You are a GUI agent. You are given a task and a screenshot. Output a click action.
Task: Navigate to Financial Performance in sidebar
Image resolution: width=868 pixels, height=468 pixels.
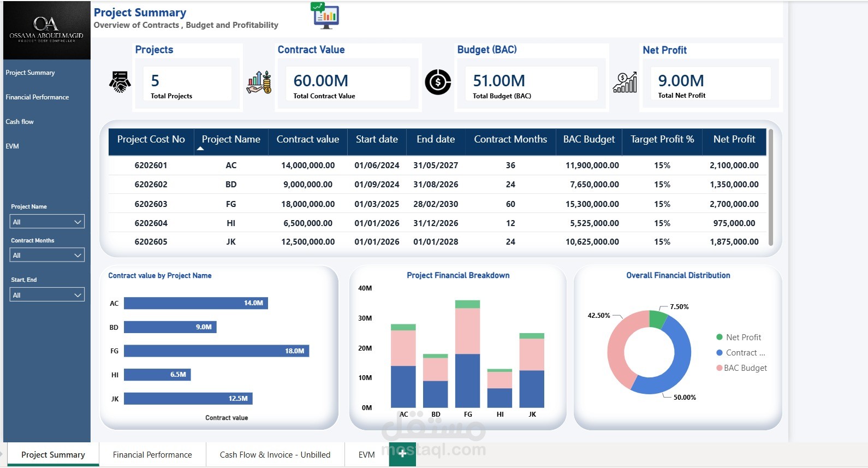37,97
